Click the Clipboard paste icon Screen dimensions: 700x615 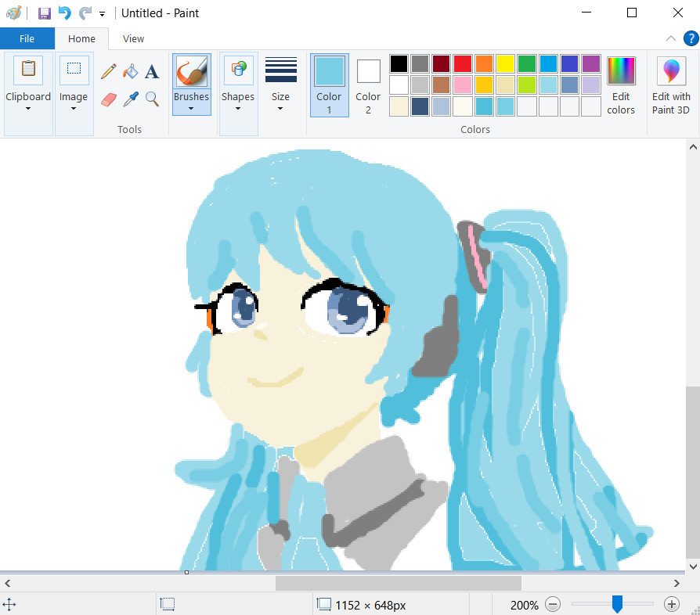(28, 70)
